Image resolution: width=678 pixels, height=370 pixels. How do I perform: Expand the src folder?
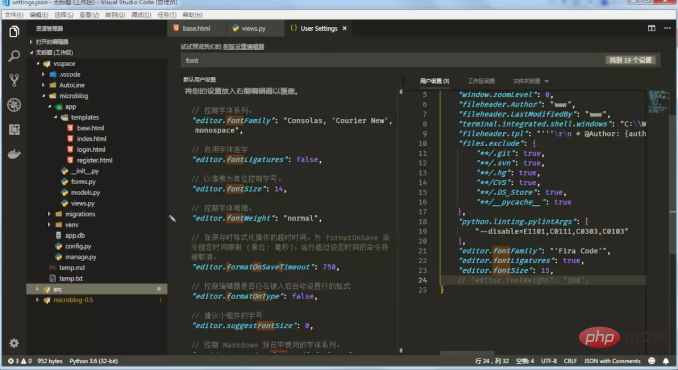(97, 289)
